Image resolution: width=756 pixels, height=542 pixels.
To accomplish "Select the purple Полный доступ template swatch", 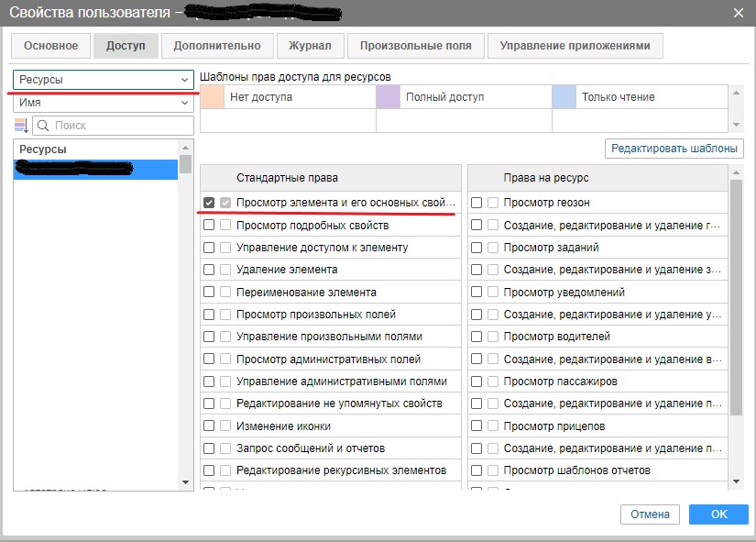I will point(388,96).
